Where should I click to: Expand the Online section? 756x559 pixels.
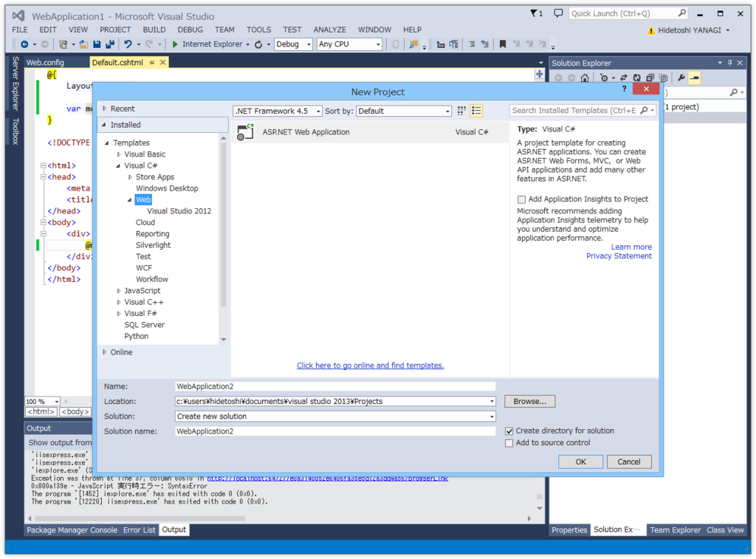click(105, 352)
